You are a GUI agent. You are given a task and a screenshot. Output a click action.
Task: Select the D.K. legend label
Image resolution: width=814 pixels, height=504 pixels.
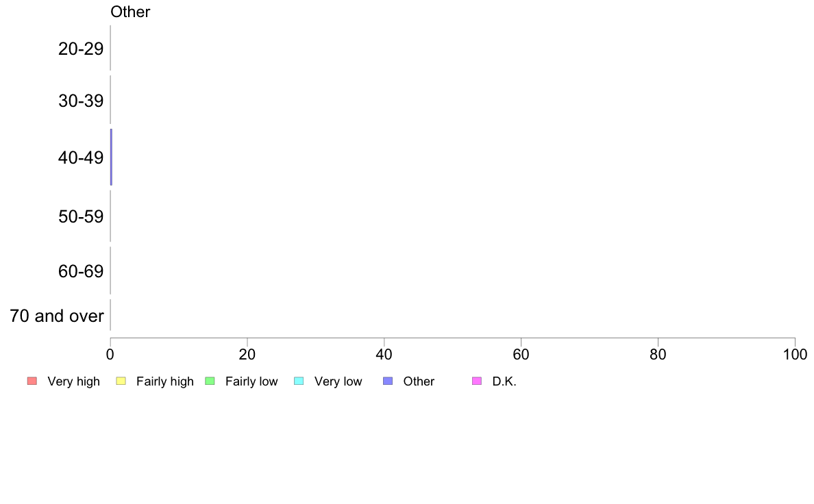(504, 381)
